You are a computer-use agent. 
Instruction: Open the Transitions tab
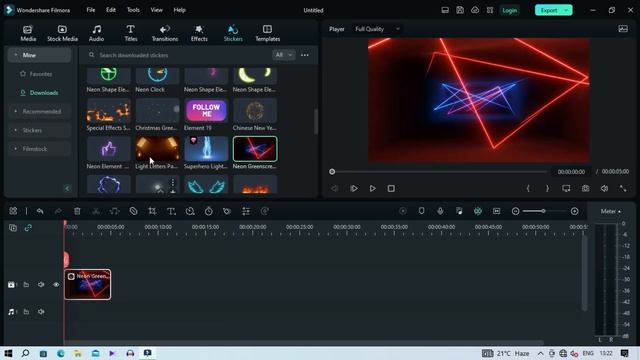pos(165,33)
